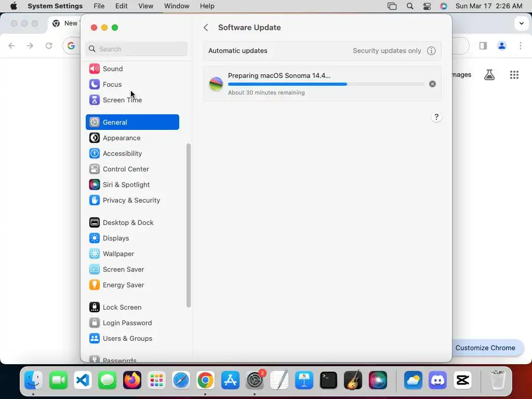Switch to Chrome in the Dock
The image size is (532, 399).
tap(205, 380)
